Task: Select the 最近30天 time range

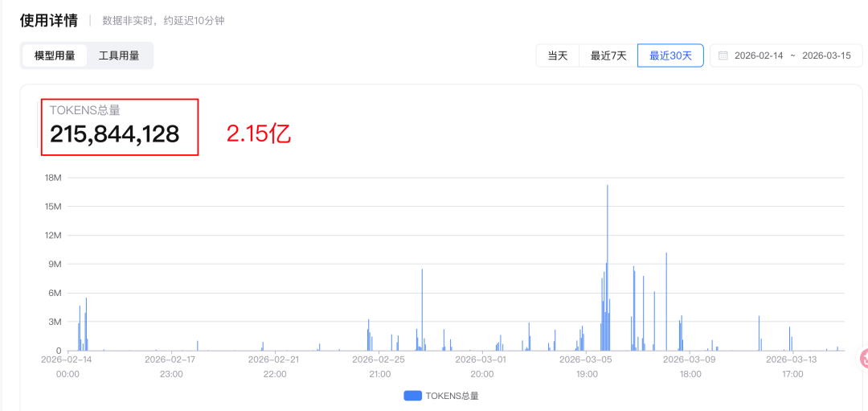Action: pyautogui.click(x=670, y=55)
